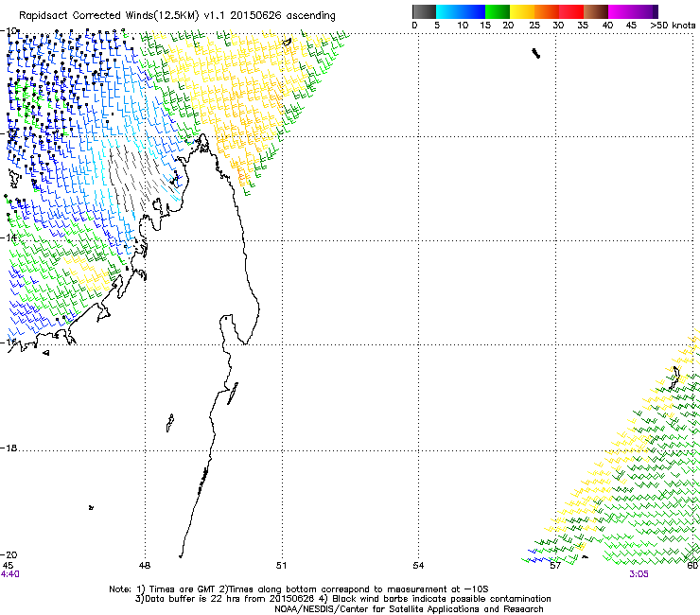Viewport: 700px width, 615px height.
Task: Click the longitude axis label '48'
Action: (x=145, y=566)
